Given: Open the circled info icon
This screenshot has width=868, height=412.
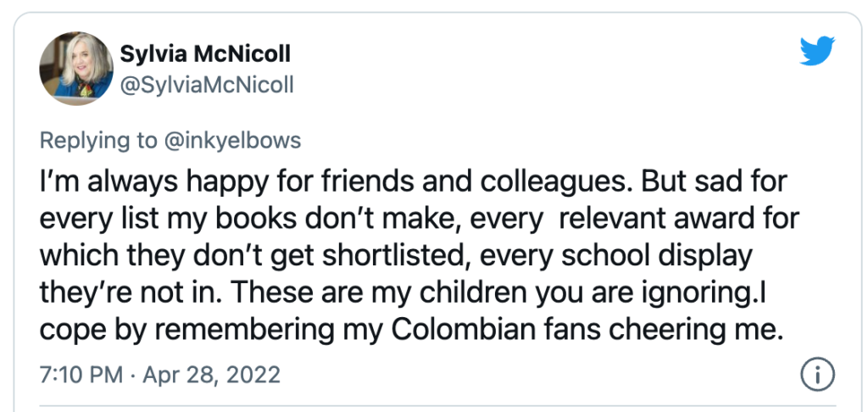Looking at the screenshot, I should [x=818, y=375].
